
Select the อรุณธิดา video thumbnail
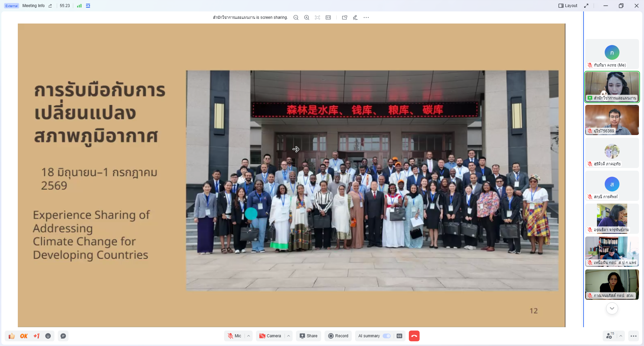(612, 219)
